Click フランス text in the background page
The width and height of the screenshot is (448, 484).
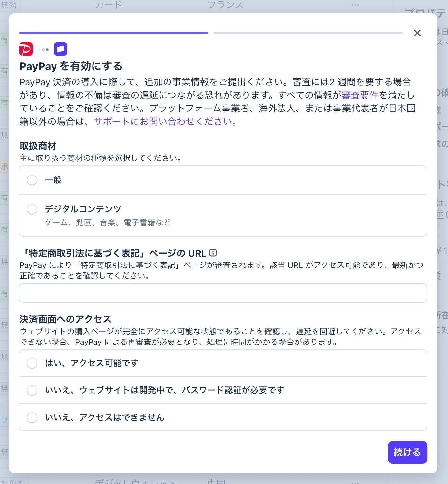click(225, 5)
